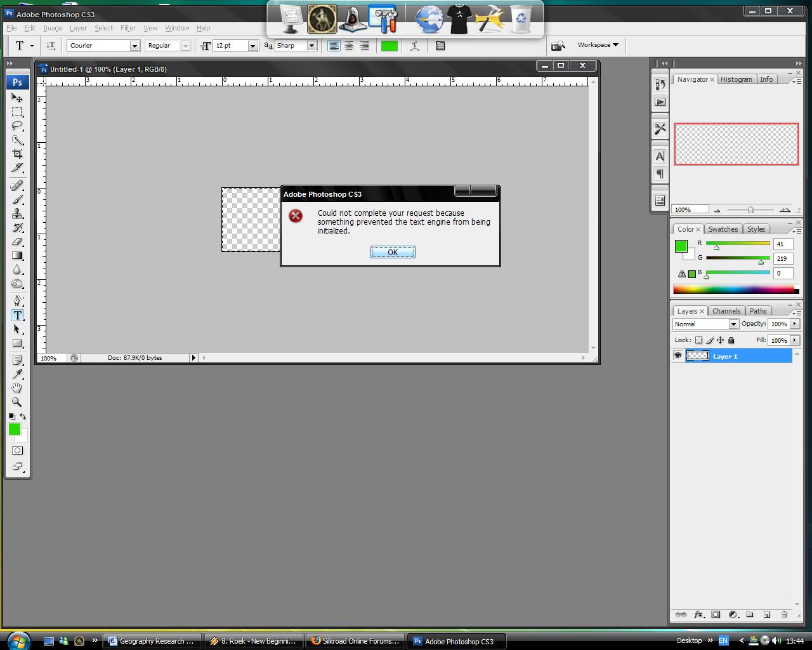Select the Hand tool
Viewport: 812px width, 650px height.
tap(17, 388)
